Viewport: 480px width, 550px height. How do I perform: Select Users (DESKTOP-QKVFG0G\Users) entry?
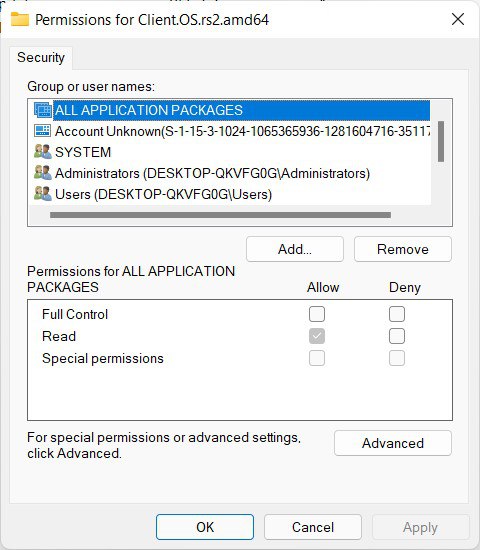[164, 194]
